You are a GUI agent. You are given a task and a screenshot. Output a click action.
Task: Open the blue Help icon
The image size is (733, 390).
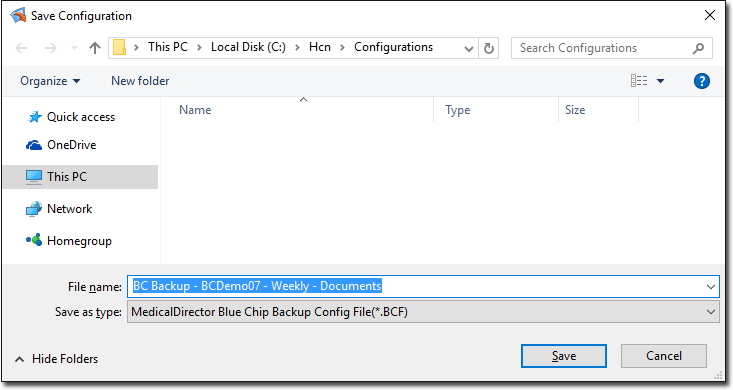point(702,81)
